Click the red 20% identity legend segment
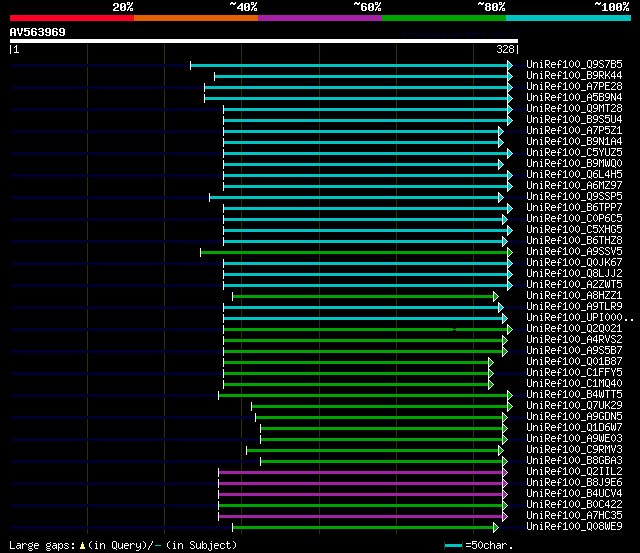Viewport: 640px width, 553px height. pyautogui.click(x=72, y=18)
